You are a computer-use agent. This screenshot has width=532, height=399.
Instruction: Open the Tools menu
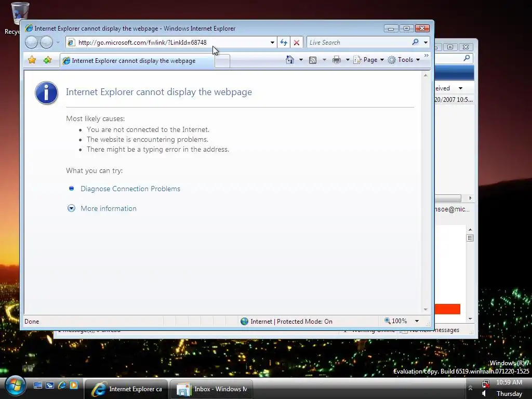(x=404, y=60)
